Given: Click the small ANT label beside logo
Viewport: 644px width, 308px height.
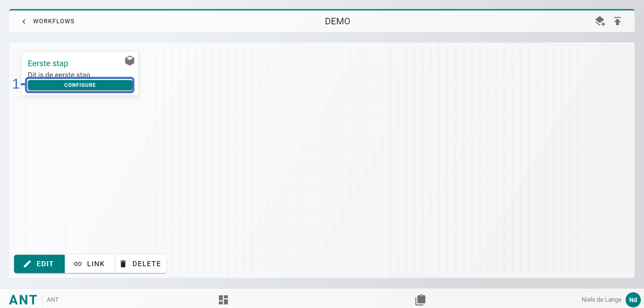Looking at the screenshot, I should pos(52,300).
